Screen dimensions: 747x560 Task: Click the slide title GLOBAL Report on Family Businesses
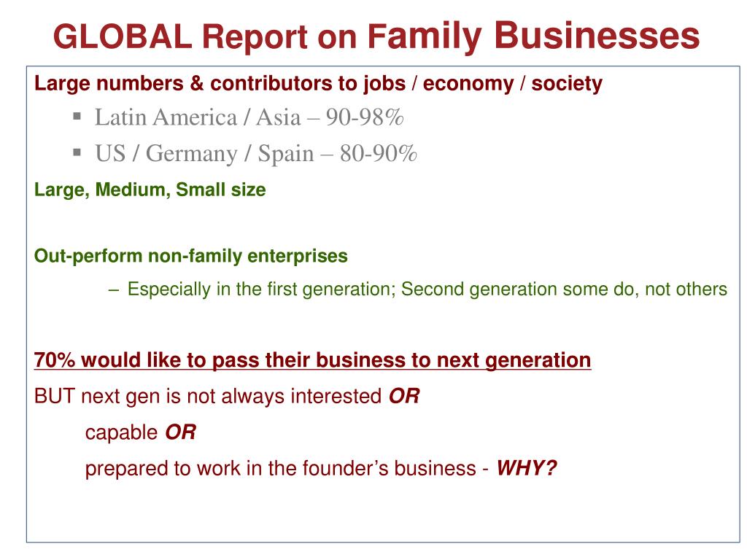pyautogui.click(x=376, y=36)
